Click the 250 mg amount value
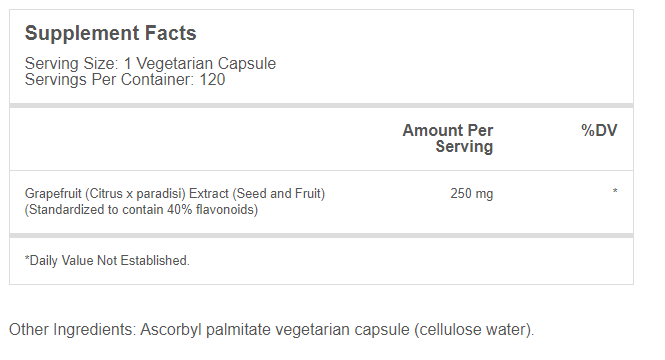This screenshot has height=360, width=665. [472, 194]
